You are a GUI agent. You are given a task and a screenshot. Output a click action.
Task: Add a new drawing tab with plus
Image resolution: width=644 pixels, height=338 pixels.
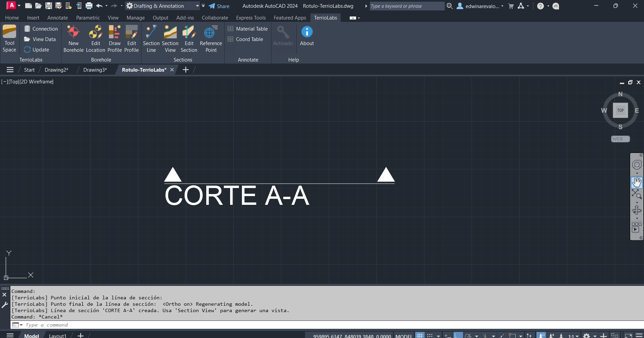click(185, 70)
